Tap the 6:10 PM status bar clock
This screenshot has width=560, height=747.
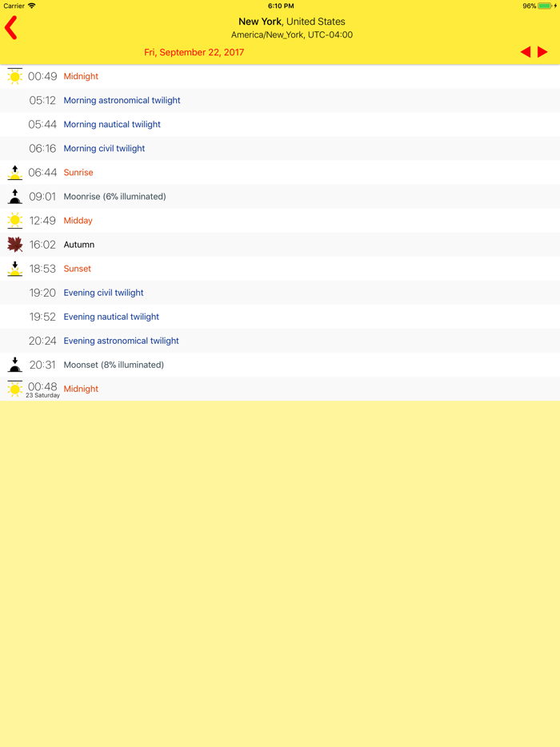click(x=281, y=6)
